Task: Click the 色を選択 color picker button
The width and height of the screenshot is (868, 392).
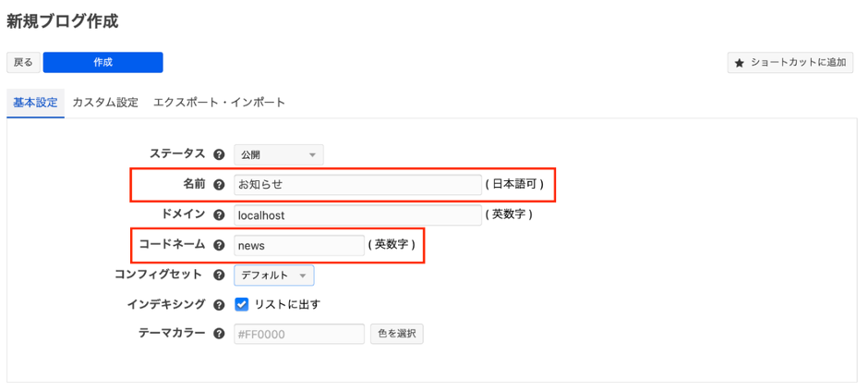Action: pos(397,334)
